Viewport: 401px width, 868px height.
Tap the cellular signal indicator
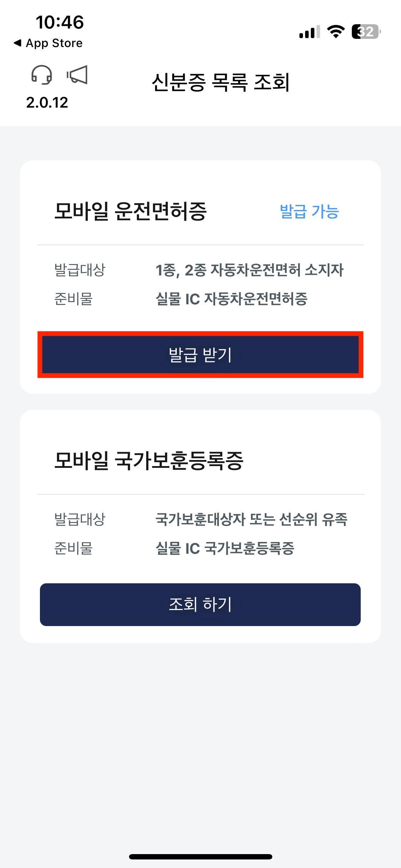point(309,32)
